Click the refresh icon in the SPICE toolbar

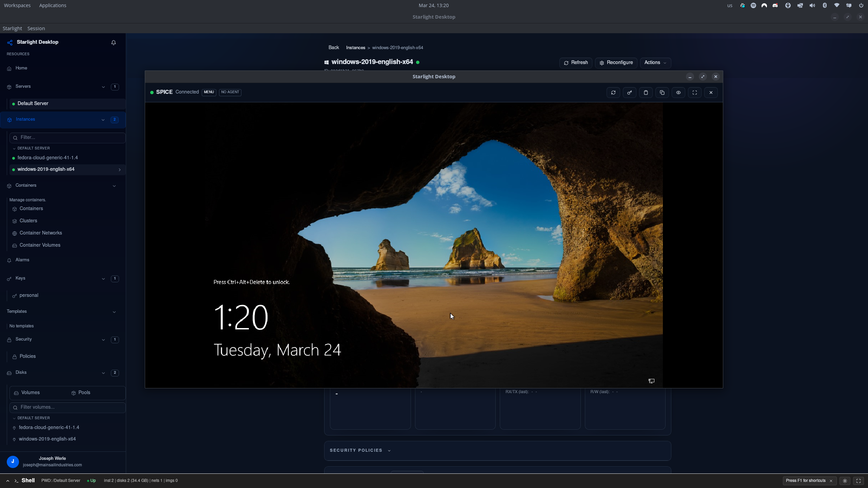pyautogui.click(x=613, y=93)
